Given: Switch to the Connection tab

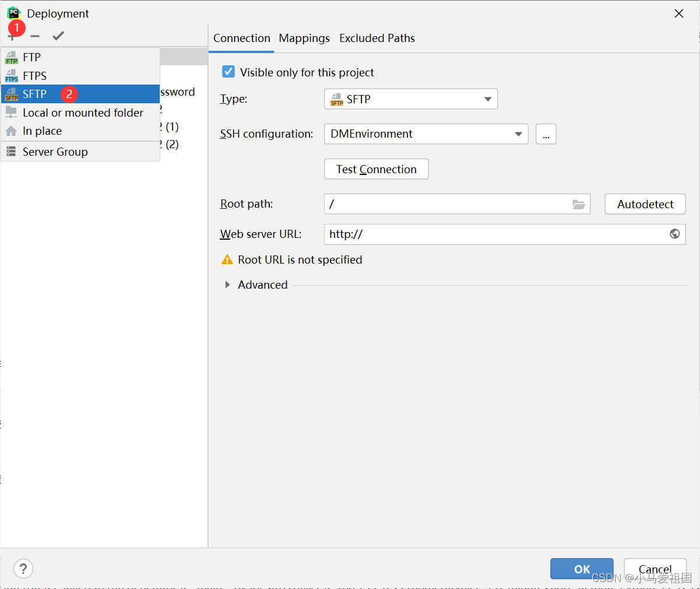Looking at the screenshot, I should pyautogui.click(x=242, y=38).
